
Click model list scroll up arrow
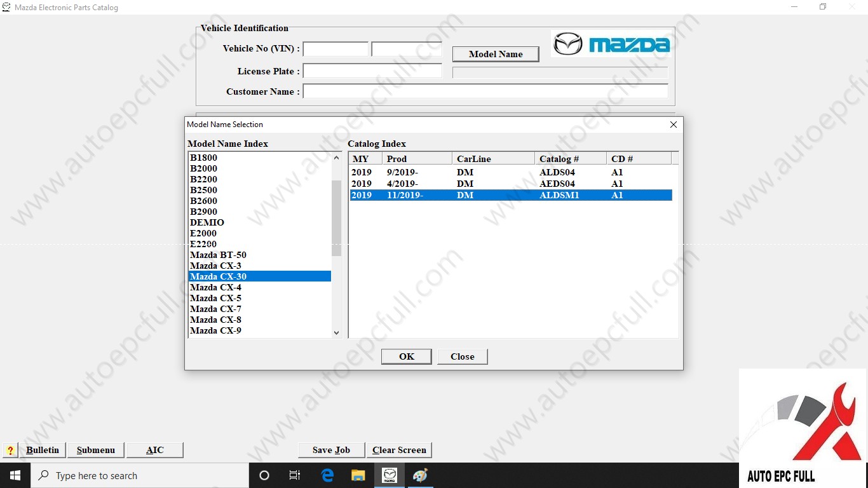tap(337, 158)
